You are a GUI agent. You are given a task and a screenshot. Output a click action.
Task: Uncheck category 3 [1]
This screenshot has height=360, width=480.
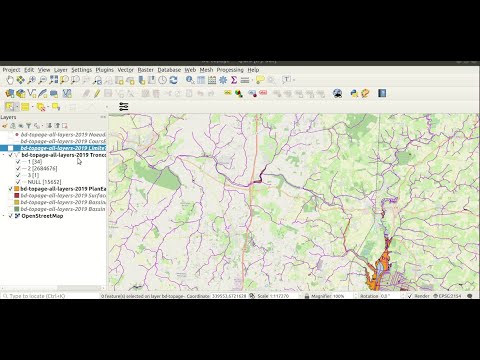[x=18, y=175]
